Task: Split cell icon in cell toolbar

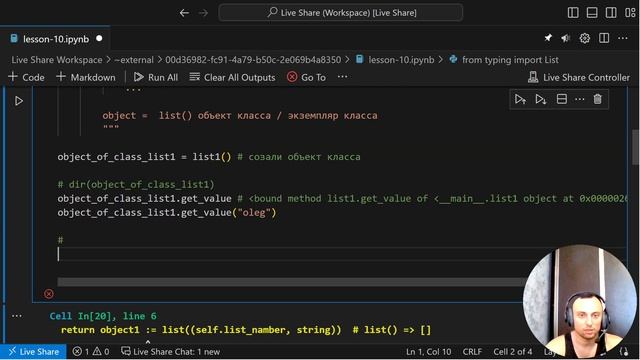Action: pos(562,99)
